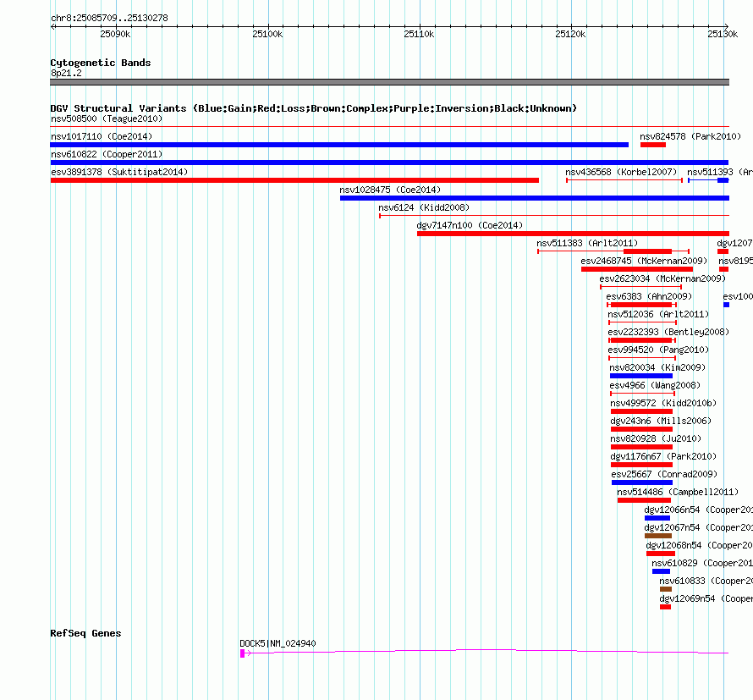753x700 pixels.
Task: Click the dgv12068n54 variant label
Action: (699, 545)
